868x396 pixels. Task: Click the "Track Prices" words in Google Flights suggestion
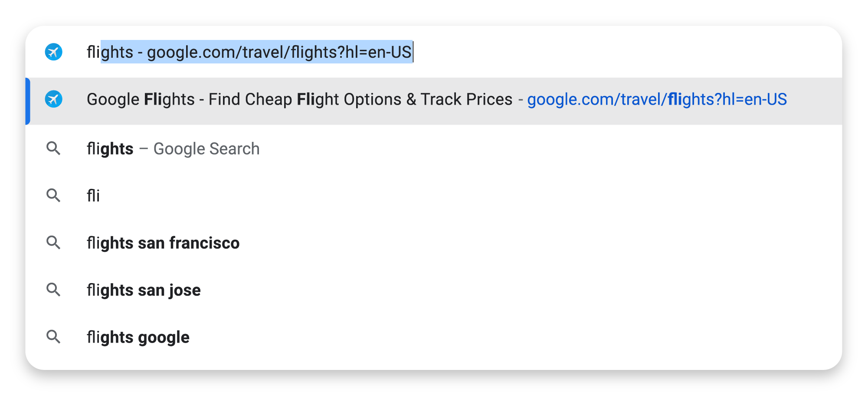click(466, 99)
